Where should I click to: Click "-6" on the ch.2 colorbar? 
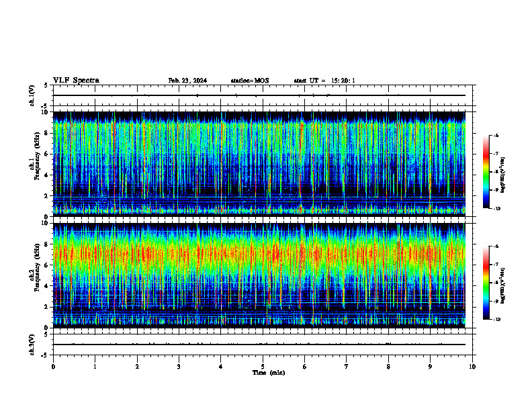(x=496, y=246)
